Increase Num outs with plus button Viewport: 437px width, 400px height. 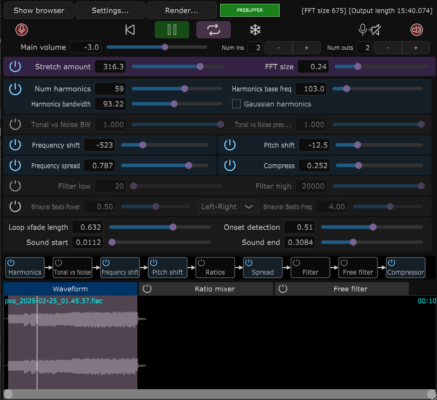click(x=416, y=48)
